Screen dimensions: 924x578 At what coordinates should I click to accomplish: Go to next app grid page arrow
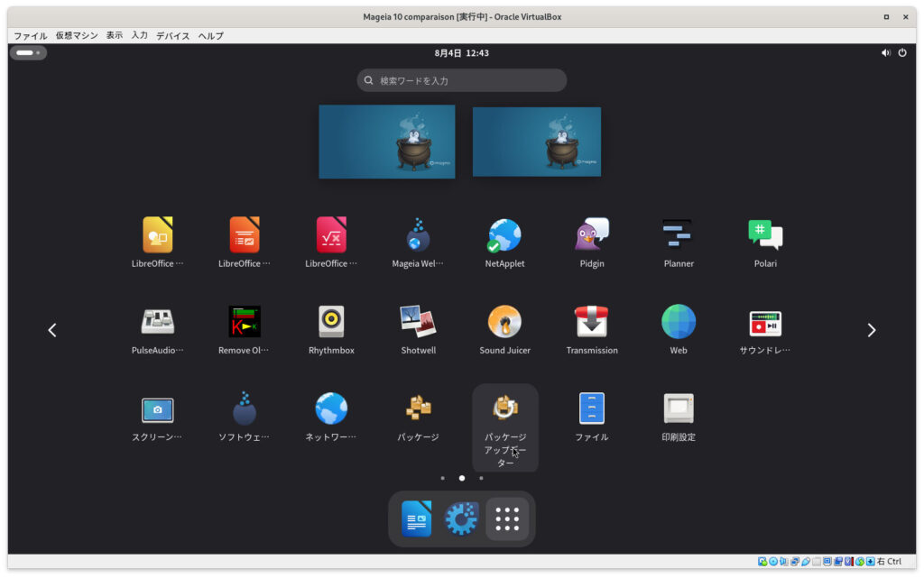coord(872,330)
